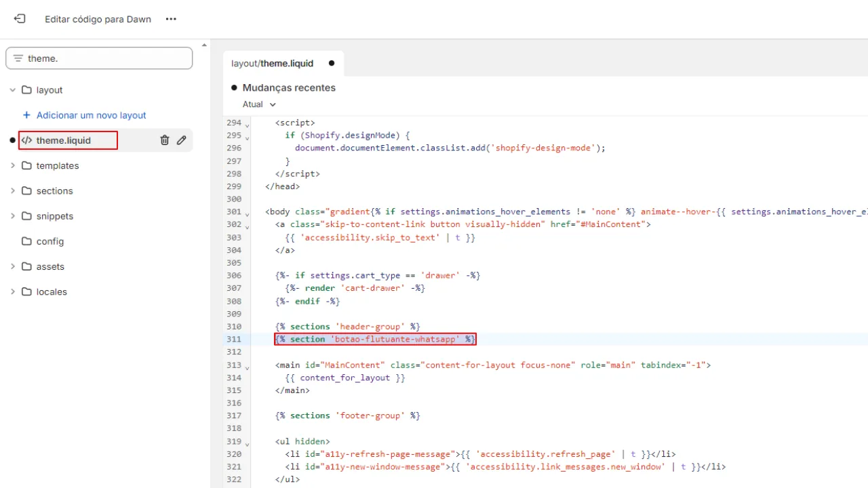Click the accessibility.skip_to_text code line
The image size is (868, 488).
coord(380,237)
